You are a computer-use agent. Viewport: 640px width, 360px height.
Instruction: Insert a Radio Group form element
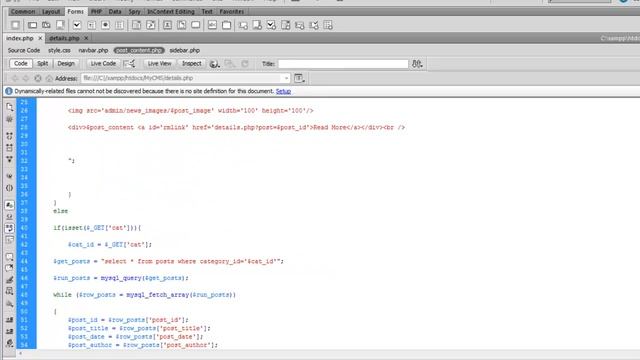tap(120, 25)
